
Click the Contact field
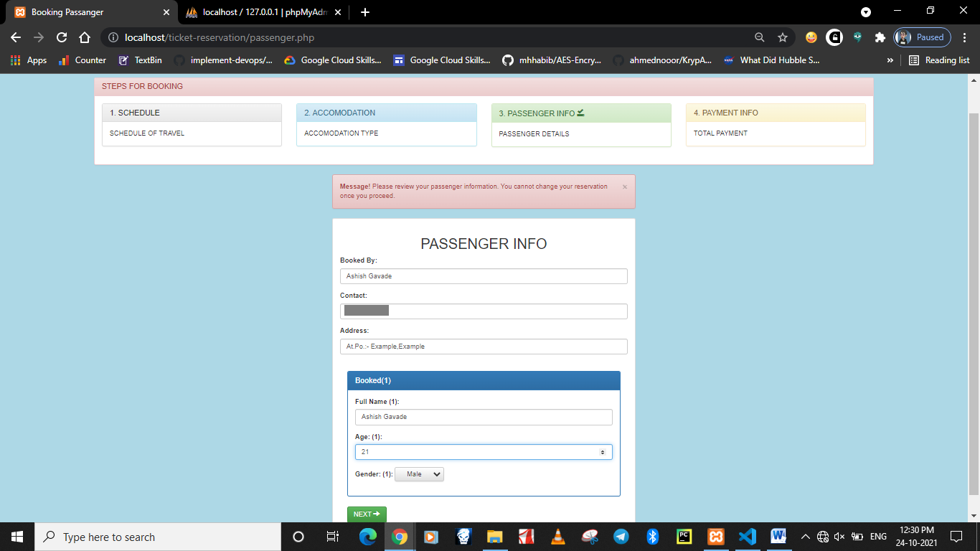click(484, 311)
